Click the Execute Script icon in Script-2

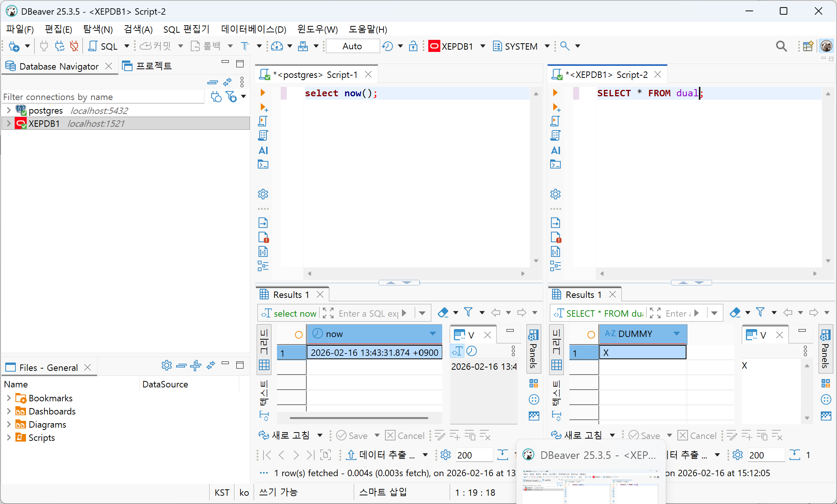pyautogui.click(x=555, y=121)
